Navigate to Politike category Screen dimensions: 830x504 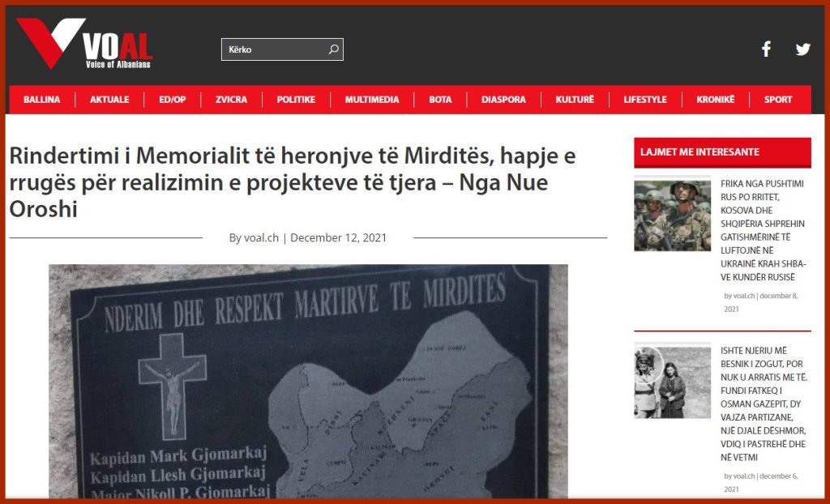tap(296, 100)
